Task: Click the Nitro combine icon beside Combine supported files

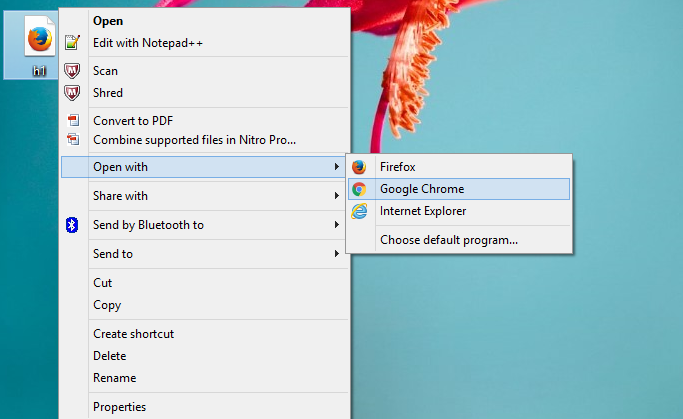Action: tap(73, 139)
